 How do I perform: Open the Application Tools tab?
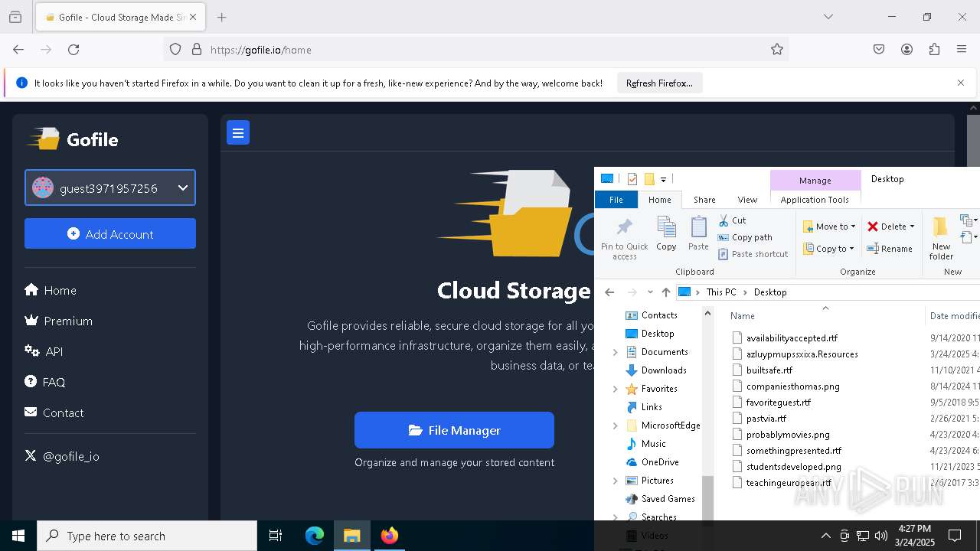(815, 200)
